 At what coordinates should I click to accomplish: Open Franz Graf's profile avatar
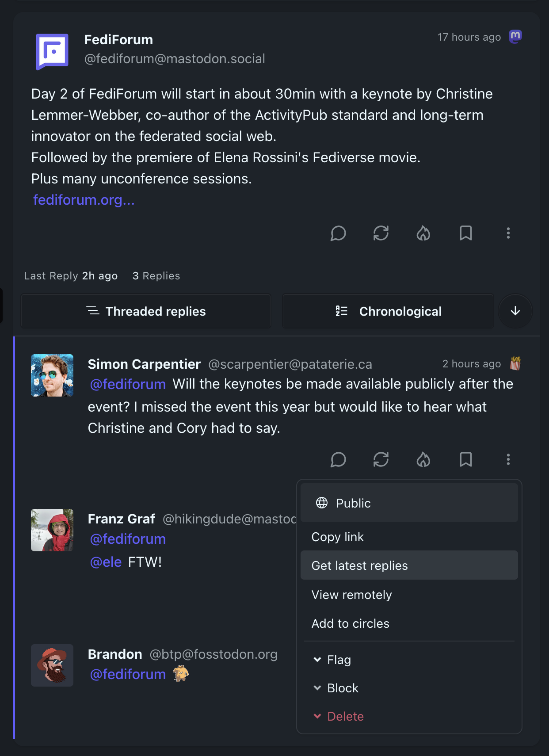[x=52, y=530]
